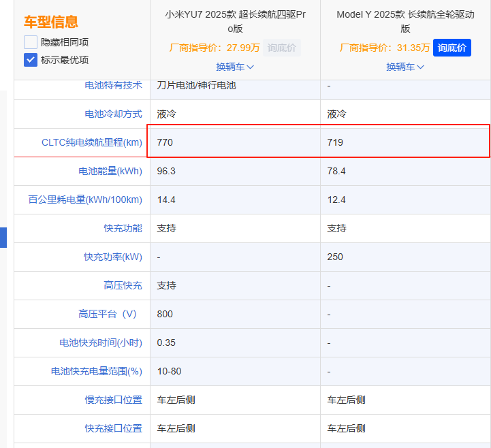Uncheck the 标示最优项 checkbox

pyautogui.click(x=31, y=60)
